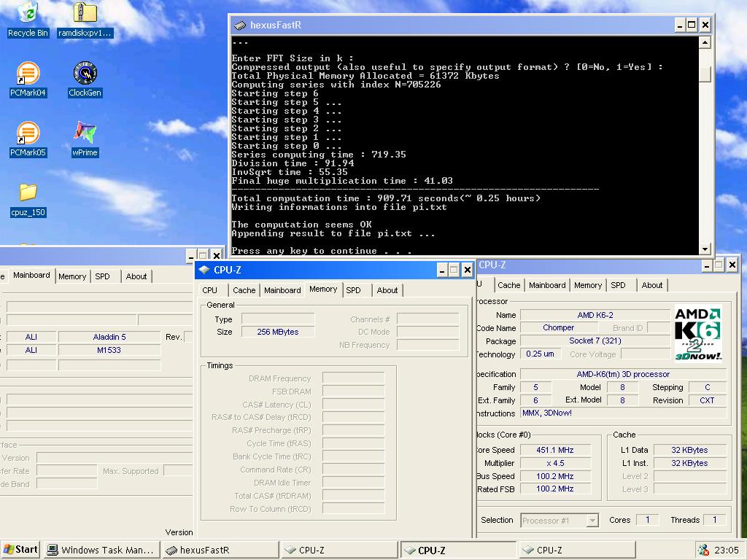Image resolution: width=747 pixels, height=560 pixels.
Task: Click the Start button
Action: (x=20, y=550)
